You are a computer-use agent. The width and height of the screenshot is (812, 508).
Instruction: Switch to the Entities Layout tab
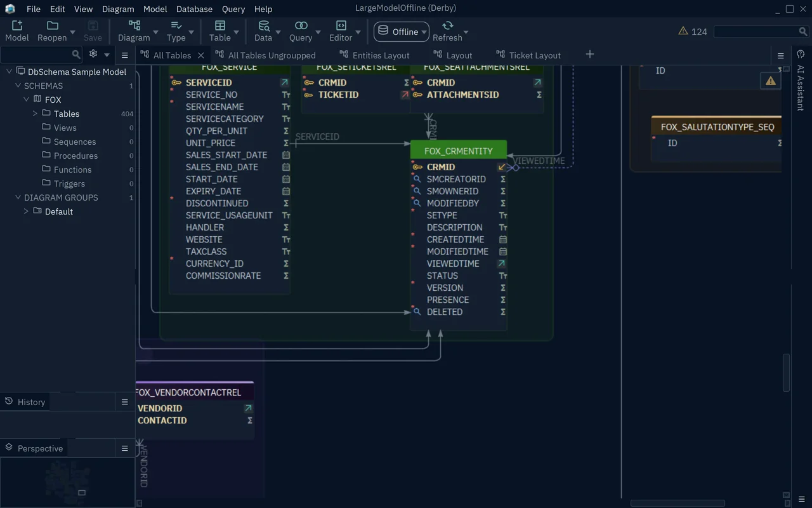tap(374, 55)
